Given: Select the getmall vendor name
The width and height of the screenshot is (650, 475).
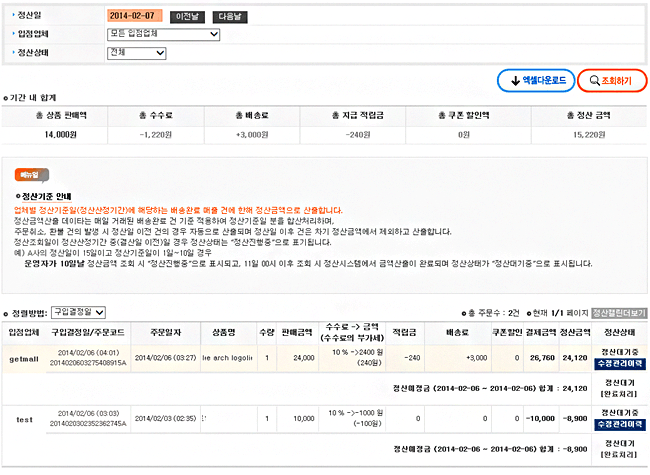Looking at the screenshot, I should click(x=22, y=358).
